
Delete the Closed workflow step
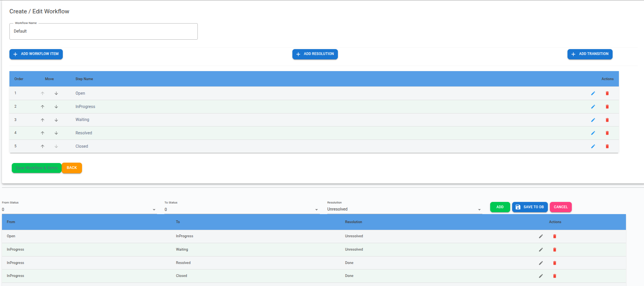(x=607, y=147)
